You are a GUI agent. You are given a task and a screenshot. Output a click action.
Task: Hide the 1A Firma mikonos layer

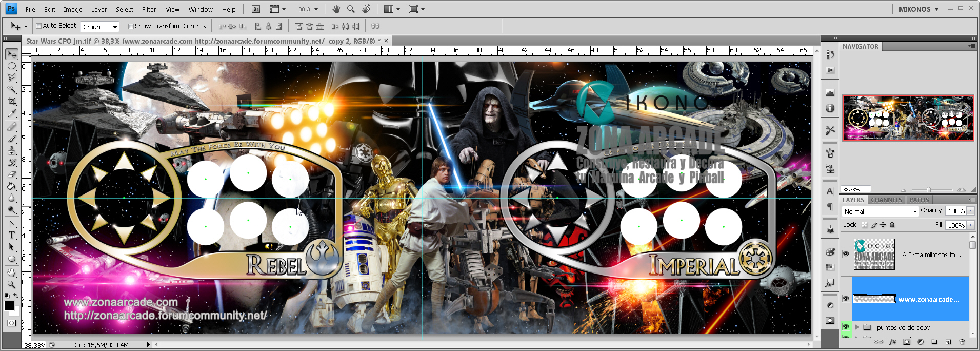(846, 254)
